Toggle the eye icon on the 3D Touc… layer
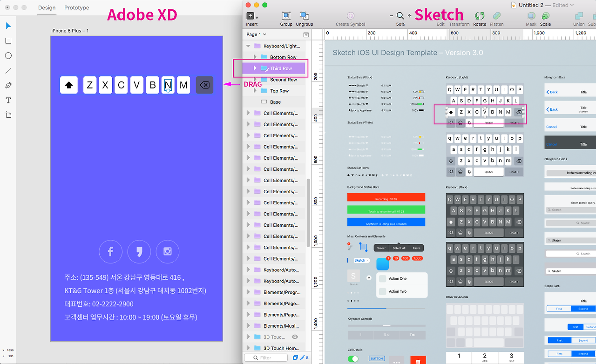 (295, 337)
